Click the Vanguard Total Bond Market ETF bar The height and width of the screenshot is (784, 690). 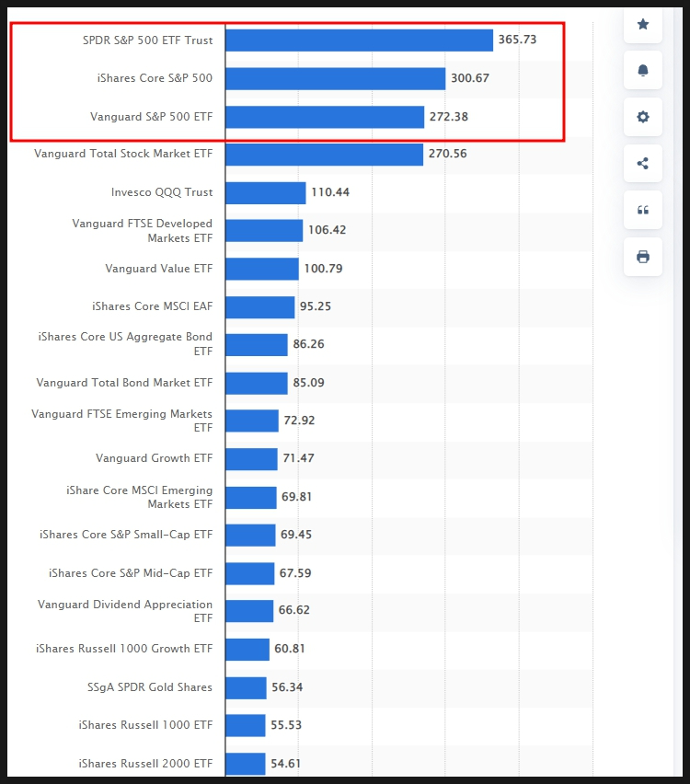tap(257, 383)
